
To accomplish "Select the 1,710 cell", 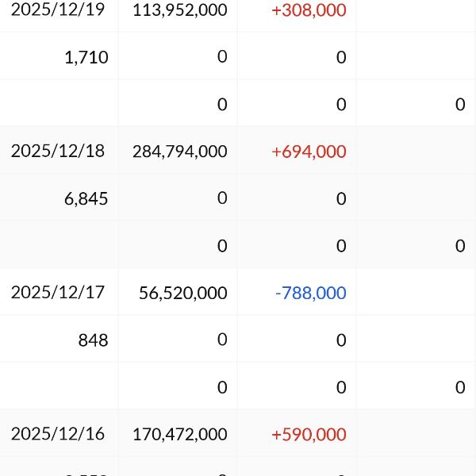I will (87, 57).
